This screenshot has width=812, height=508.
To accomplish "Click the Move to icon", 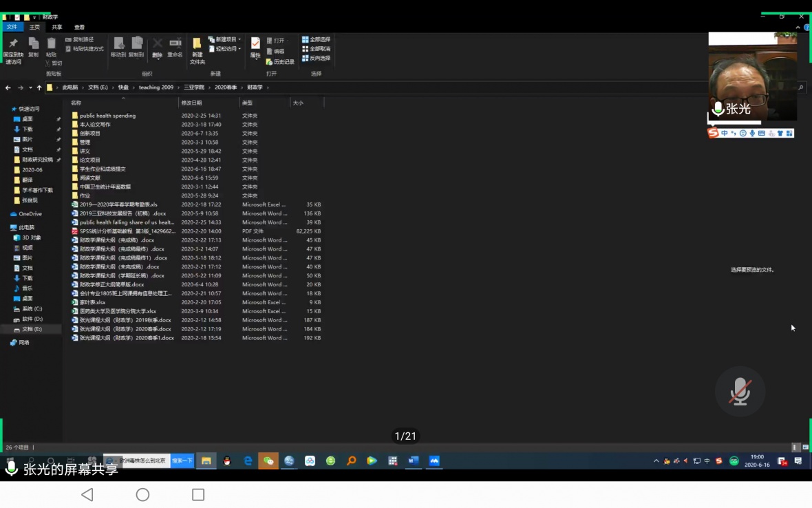I will click(x=118, y=47).
